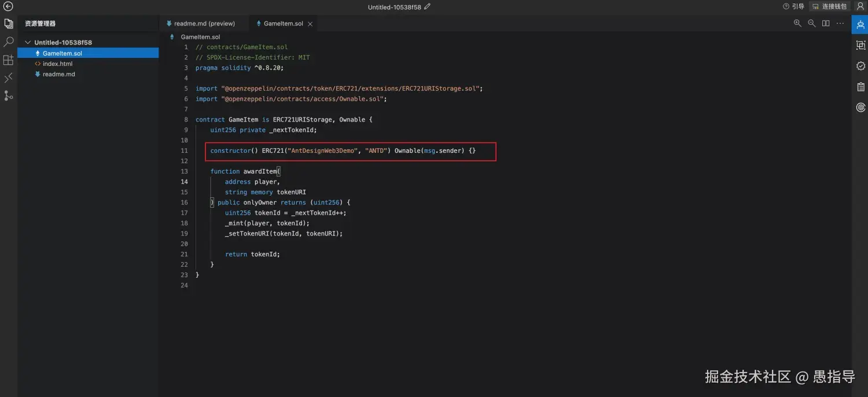Click the _mint(player, tokenId); line

[267, 223]
